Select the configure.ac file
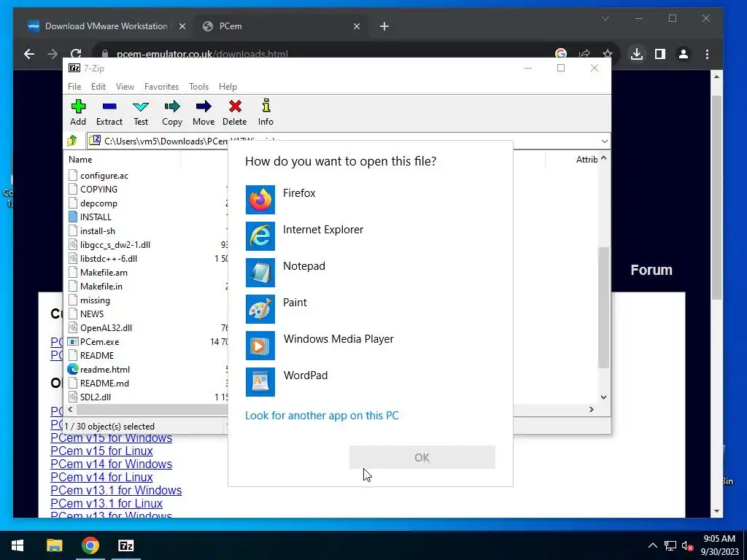This screenshot has width=747, height=560. 104,176
